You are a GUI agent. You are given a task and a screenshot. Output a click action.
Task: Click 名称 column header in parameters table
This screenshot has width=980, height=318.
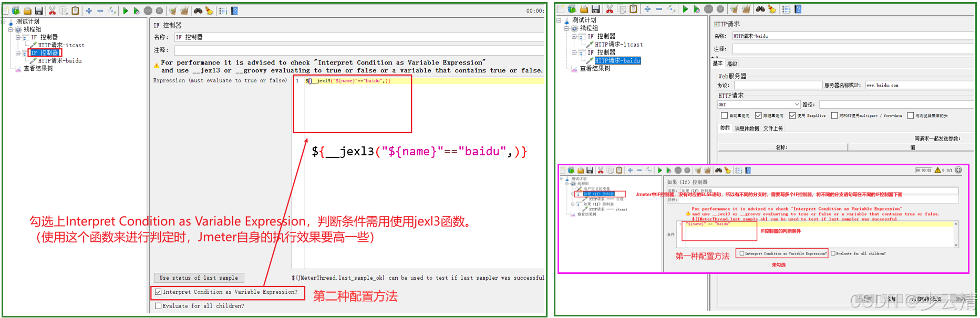coord(782,147)
